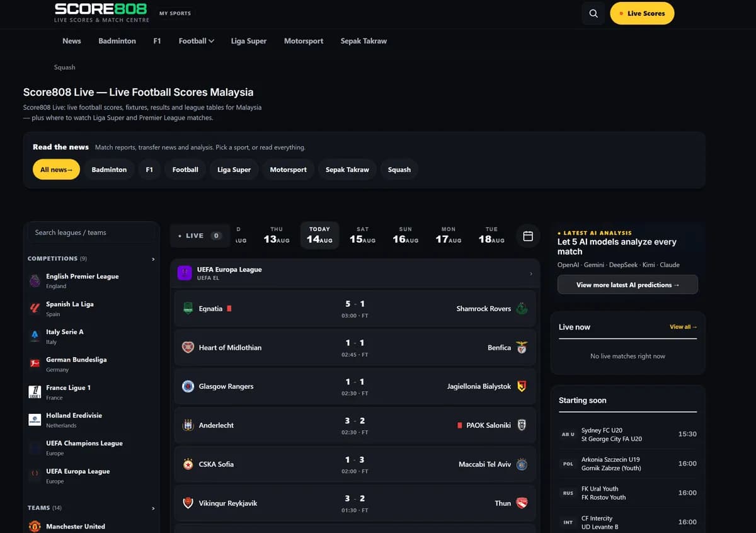
Task: Click the Jagiellonia Bialystok crest
Action: tap(522, 386)
